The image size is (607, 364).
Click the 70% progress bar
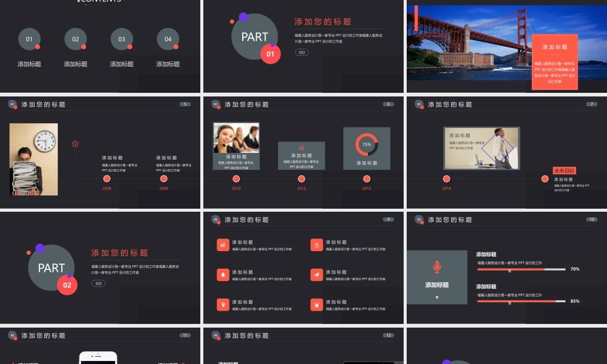521,269
